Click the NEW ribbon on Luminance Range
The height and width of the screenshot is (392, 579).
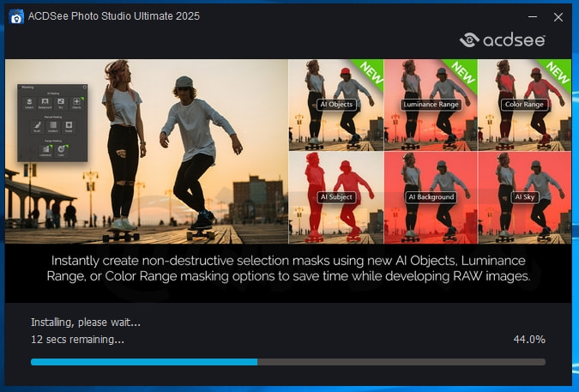pos(463,72)
